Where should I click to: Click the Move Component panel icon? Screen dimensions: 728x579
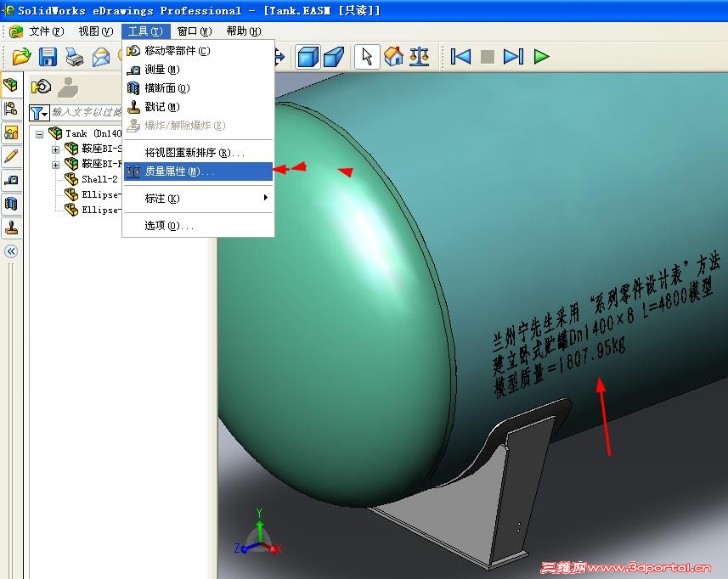(x=41, y=87)
